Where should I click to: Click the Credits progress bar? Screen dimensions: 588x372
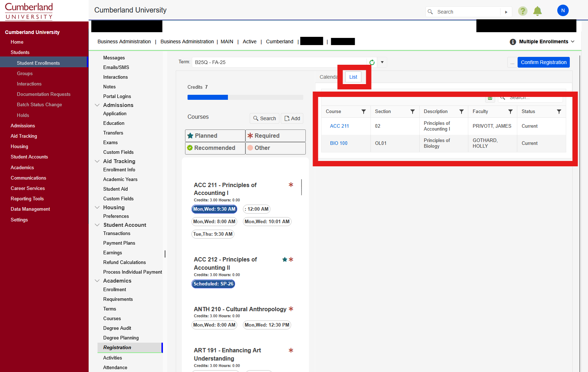[245, 97]
